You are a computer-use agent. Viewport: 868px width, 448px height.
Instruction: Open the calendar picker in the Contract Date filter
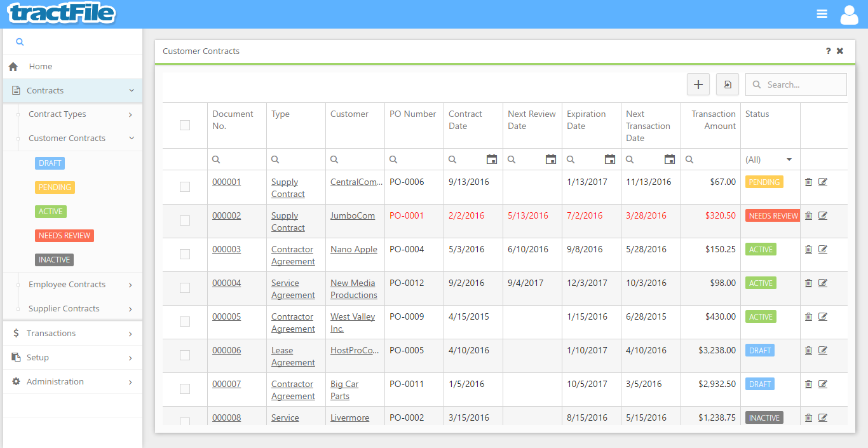[491, 159]
